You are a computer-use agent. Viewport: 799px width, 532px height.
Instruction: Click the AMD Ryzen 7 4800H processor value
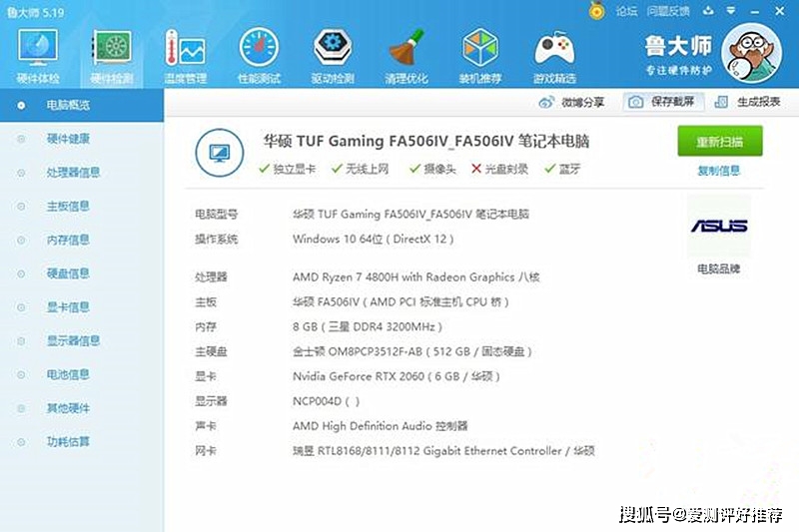pos(415,276)
